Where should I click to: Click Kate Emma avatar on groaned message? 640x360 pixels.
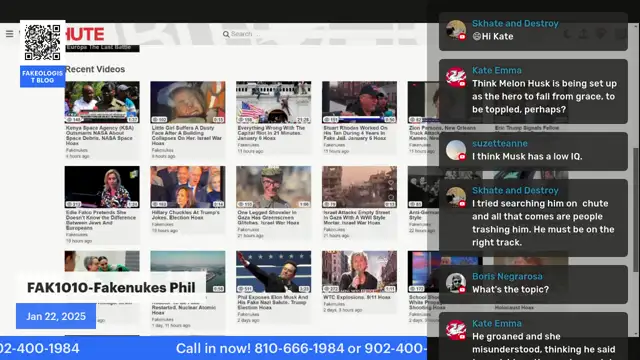pos(456,330)
